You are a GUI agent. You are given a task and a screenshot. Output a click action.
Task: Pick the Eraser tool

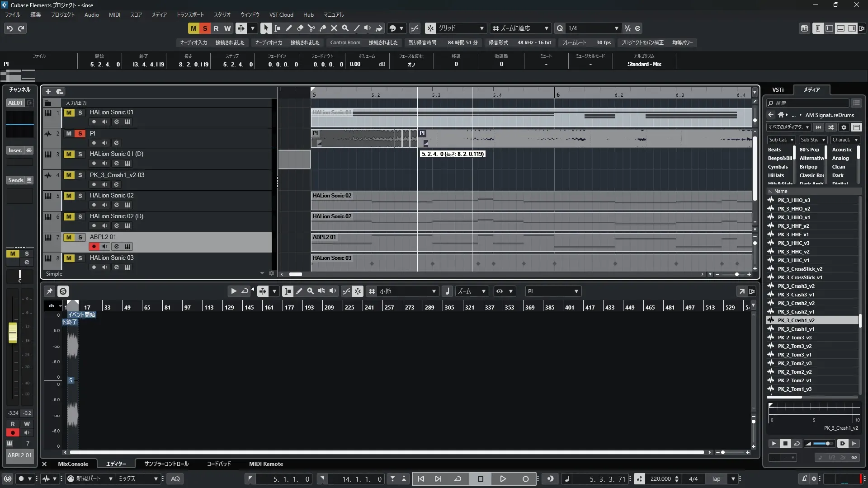(x=300, y=28)
